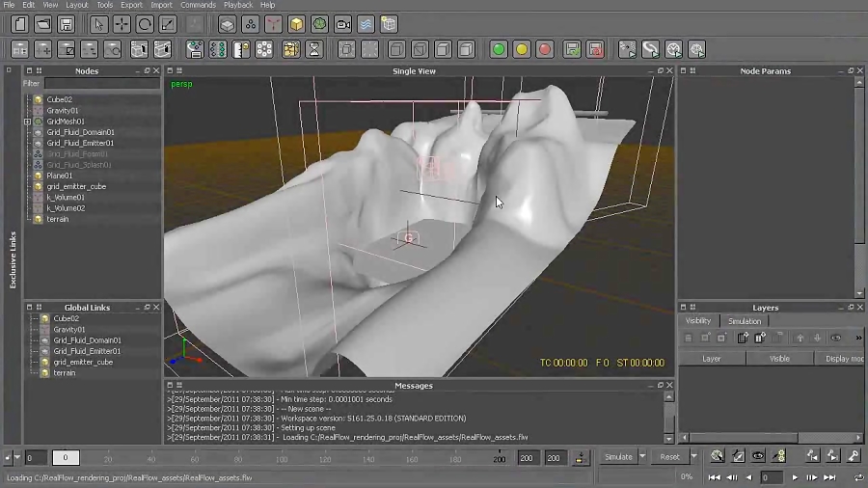Toggle the lock range icon beside 200 fields

point(581,457)
